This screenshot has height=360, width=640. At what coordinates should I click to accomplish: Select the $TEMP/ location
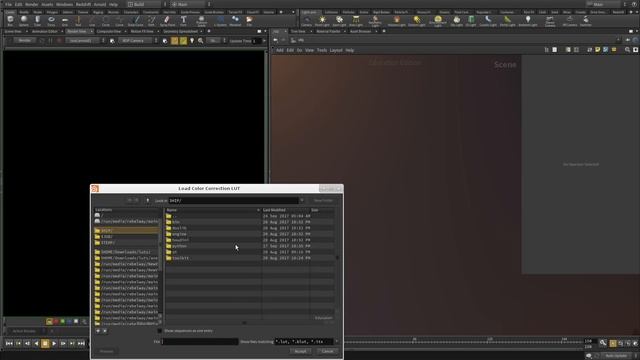pyautogui.click(x=127, y=243)
